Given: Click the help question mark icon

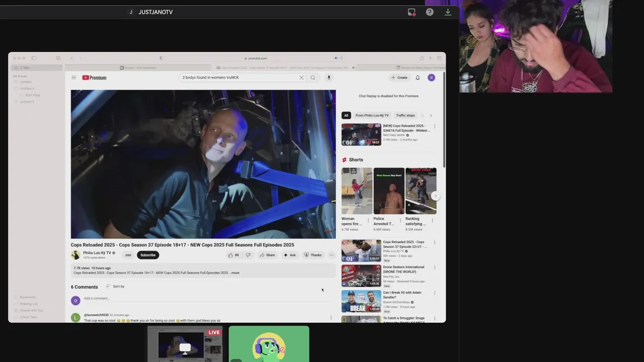Looking at the screenshot, I should [430, 12].
